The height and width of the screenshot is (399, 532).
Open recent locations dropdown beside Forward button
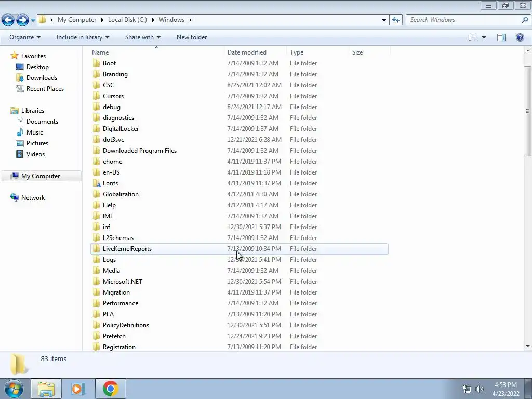[x=33, y=20]
